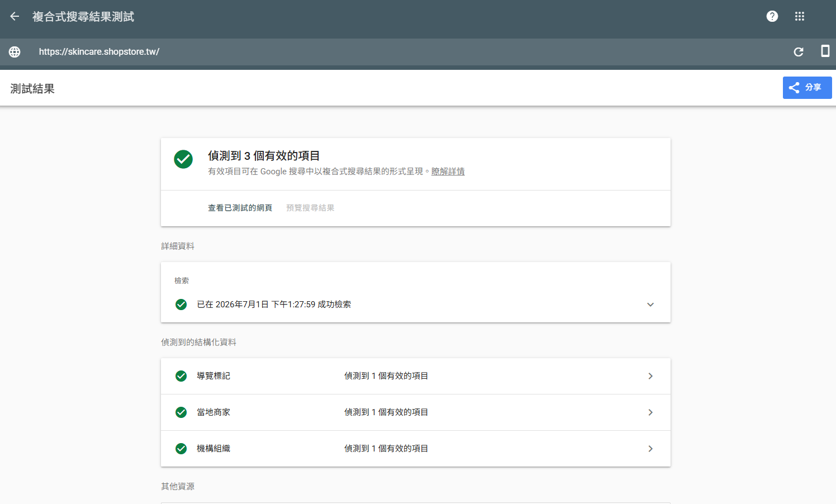Click 偵測到 1 個有效的項目 in the 當地商家 row
This screenshot has width=836, height=504.
[x=386, y=412]
